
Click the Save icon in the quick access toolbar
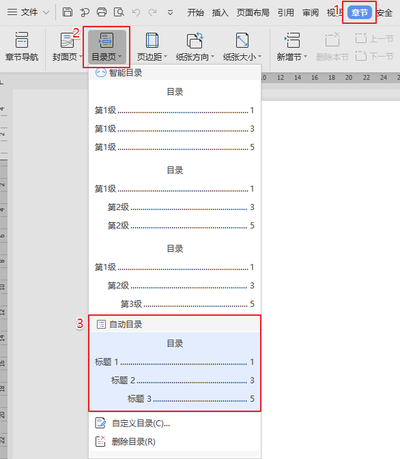68,12
